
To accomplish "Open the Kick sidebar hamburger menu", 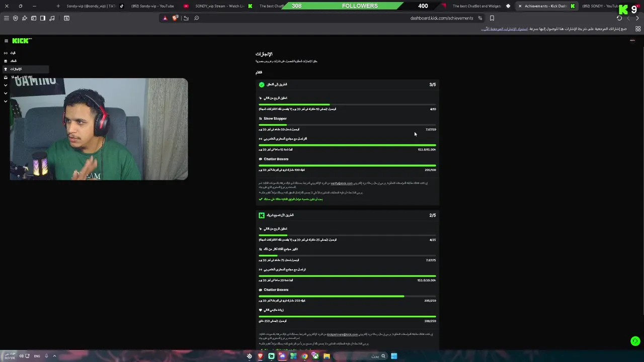I will (6, 41).
